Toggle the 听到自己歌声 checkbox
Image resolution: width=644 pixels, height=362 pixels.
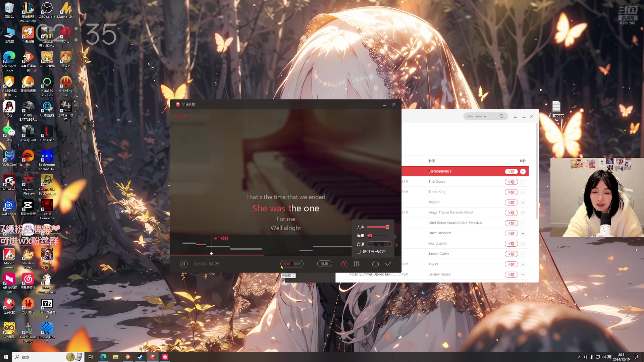point(359,251)
